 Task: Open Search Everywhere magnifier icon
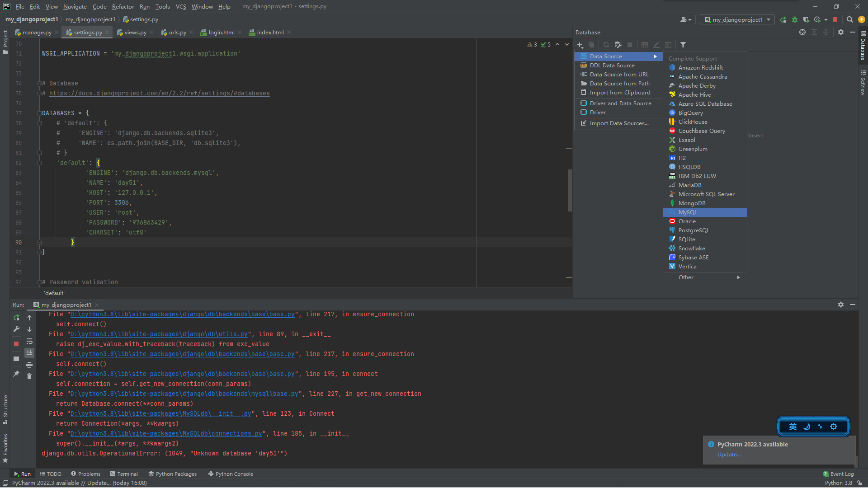pos(850,19)
